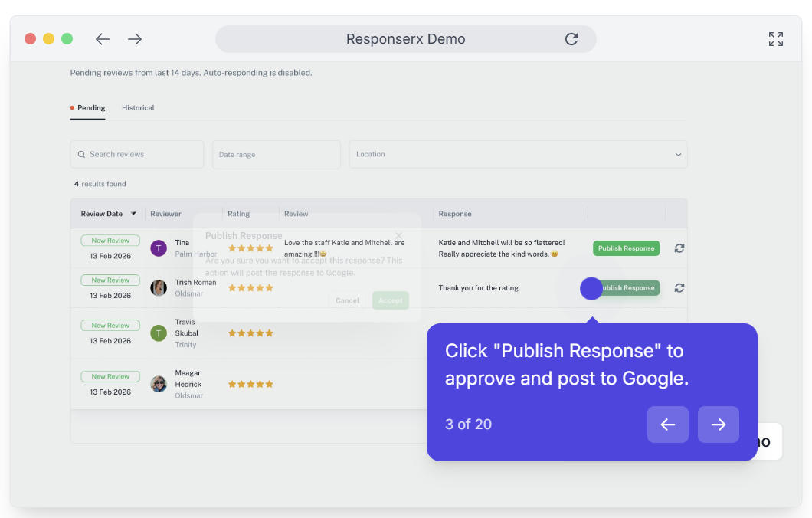Image resolution: width=812 pixels, height=518 pixels.
Task: Click reviewer name Meagan Hedrick
Action: [x=188, y=379]
